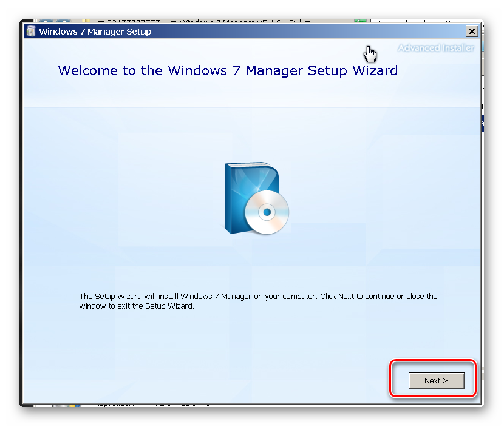Click the Rechercher dans search field
This screenshot has height=427, width=504.
(x=425, y=22)
